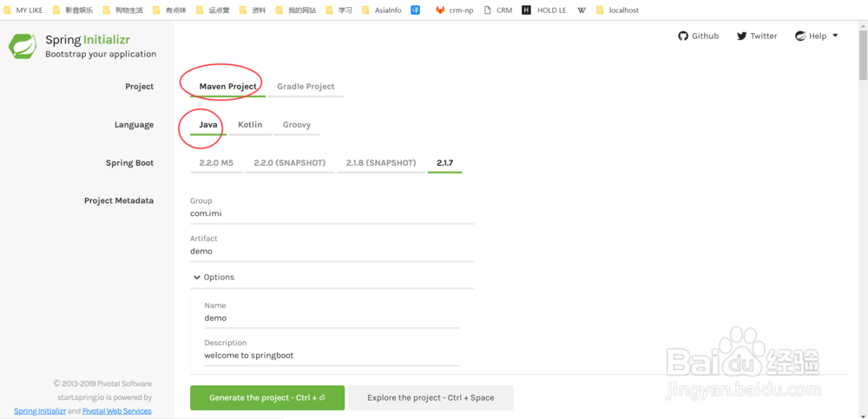This screenshot has width=868, height=419.
Task: Choose Groovy as the language
Action: [x=297, y=125]
